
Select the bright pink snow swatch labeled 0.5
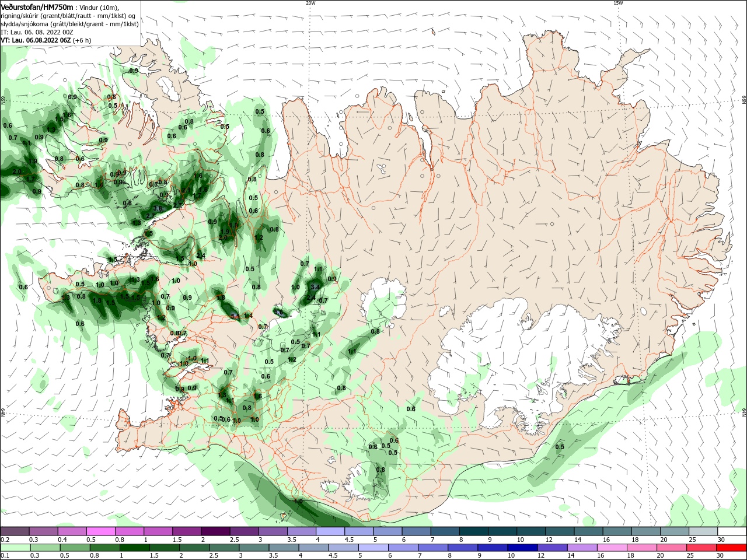pyautogui.click(x=100, y=531)
